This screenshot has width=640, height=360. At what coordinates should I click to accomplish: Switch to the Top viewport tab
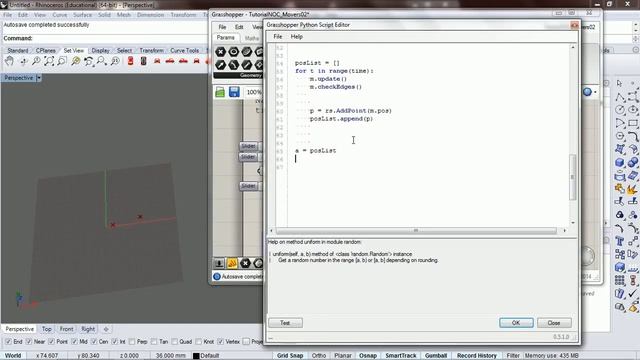point(47,329)
